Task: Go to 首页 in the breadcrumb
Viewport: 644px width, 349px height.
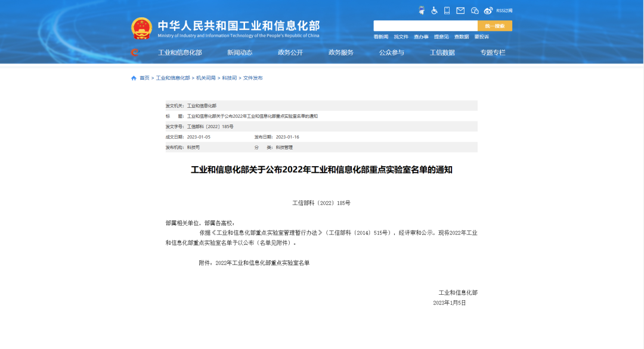Action: click(x=144, y=78)
